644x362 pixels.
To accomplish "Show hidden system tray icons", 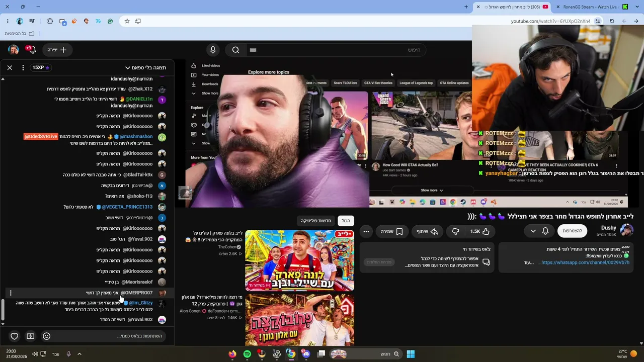I will (x=79, y=354).
